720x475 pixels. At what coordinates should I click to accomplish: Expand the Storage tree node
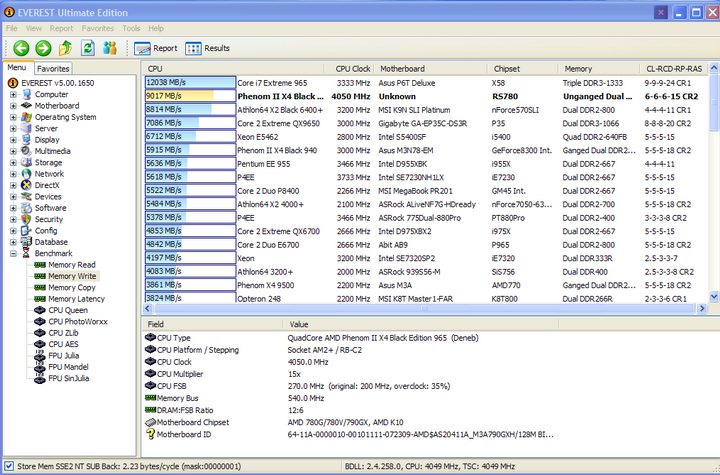pyautogui.click(x=13, y=163)
